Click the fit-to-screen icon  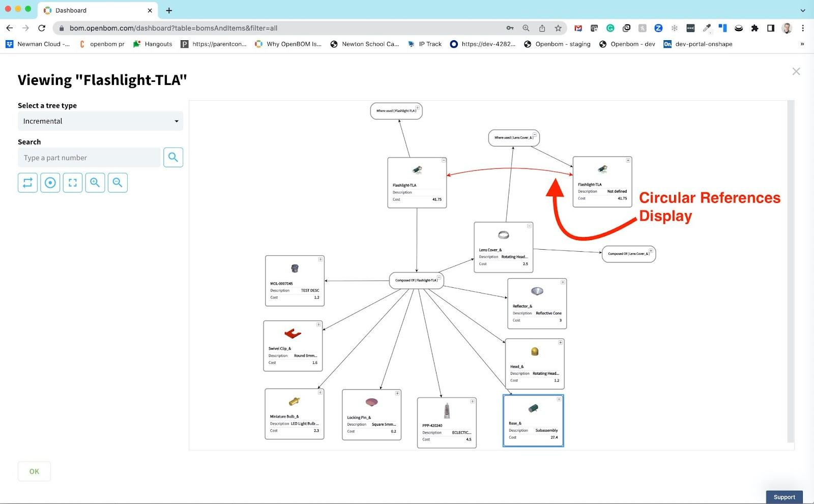click(x=73, y=183)
